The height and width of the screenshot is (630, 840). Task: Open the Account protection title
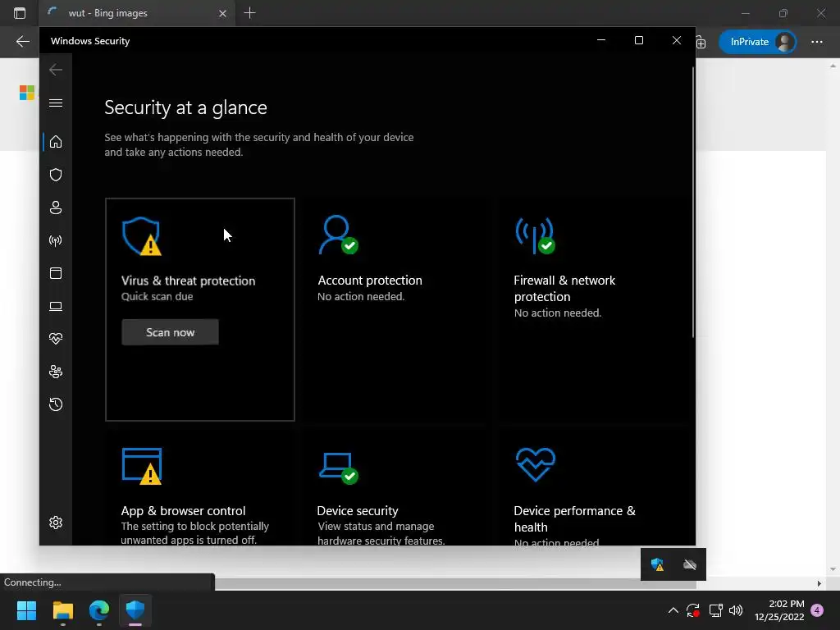click(x=370, y=281)
